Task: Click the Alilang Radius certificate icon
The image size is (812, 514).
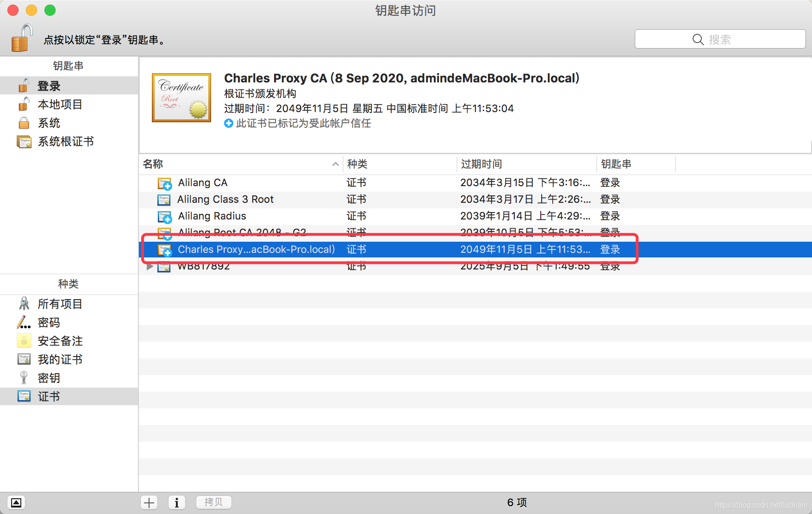Action: tap(165, 217)
